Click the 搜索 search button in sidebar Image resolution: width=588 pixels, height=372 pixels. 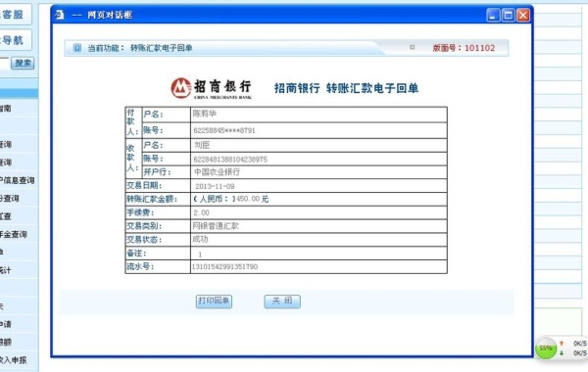point(23,63)
